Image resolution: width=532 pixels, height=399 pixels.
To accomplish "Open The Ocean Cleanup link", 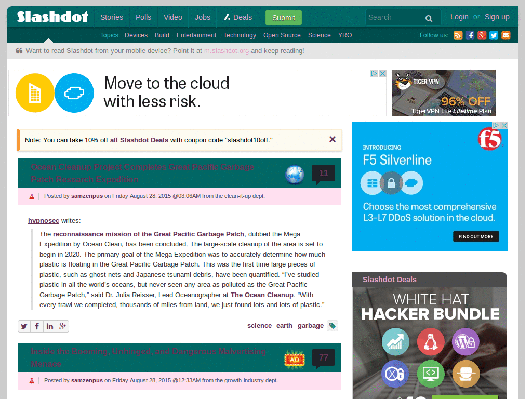I will click(262, 295).
